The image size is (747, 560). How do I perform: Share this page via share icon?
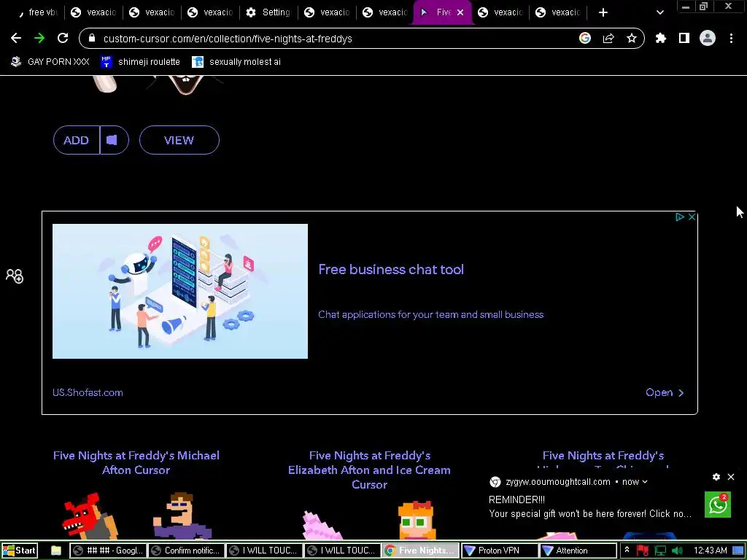[x=608, y=38]
